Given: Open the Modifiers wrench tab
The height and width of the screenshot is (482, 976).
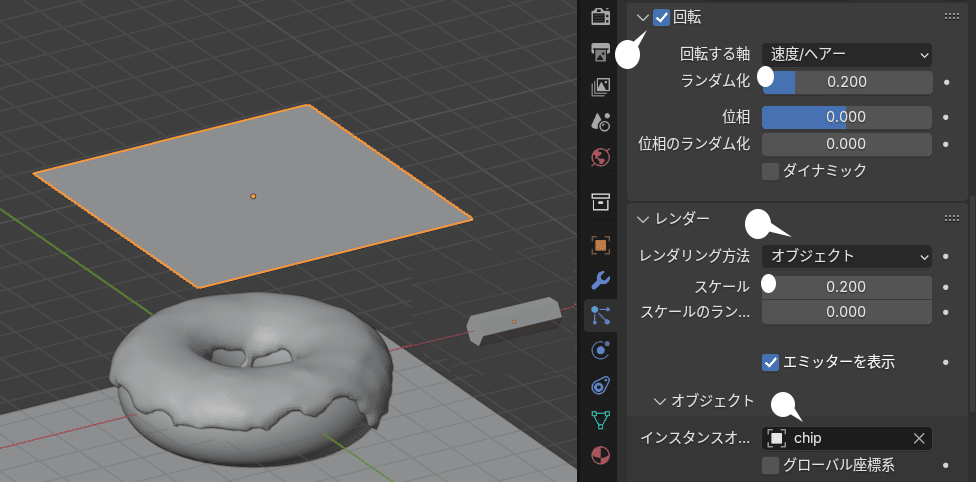Looking at the screenshot, I should 601,281.
